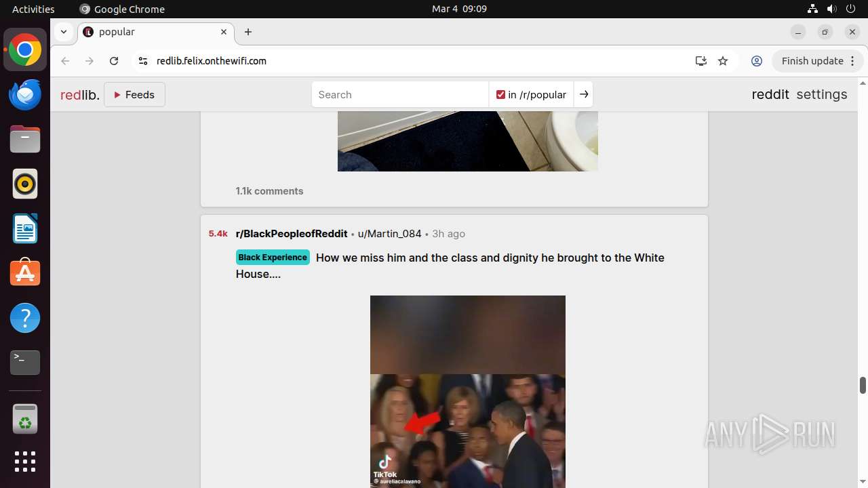This screenshot has height=488, width=868.
Task: Open the post title about White House
Action: coord(450,266)
